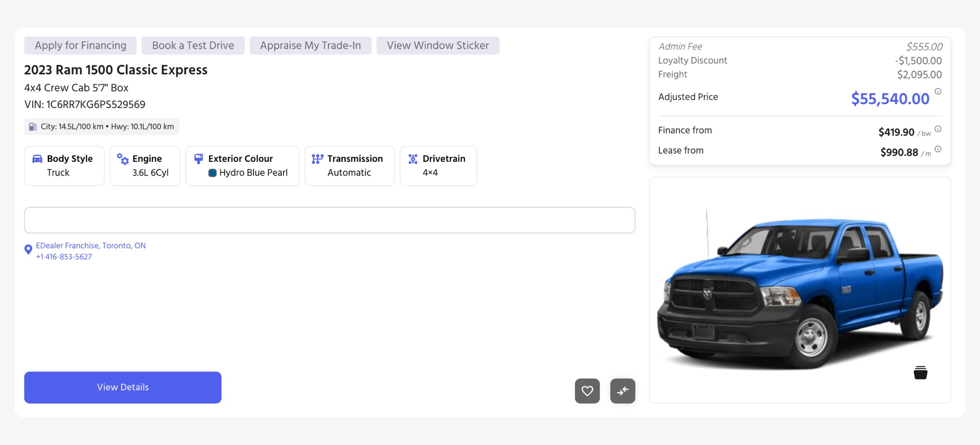Open the info tooltip next to Finance from
The height and width of the screenshot is (445, 980).
click(x=938, y=129)
